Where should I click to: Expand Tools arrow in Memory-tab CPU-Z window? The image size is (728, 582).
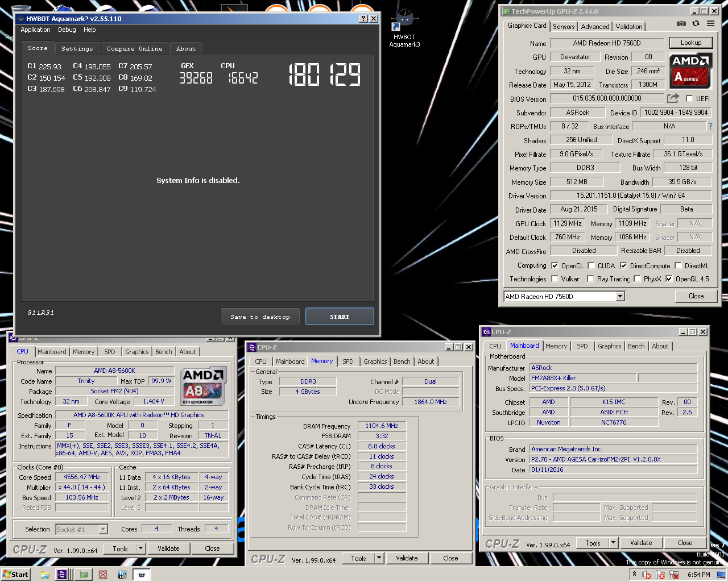point(379,558)
